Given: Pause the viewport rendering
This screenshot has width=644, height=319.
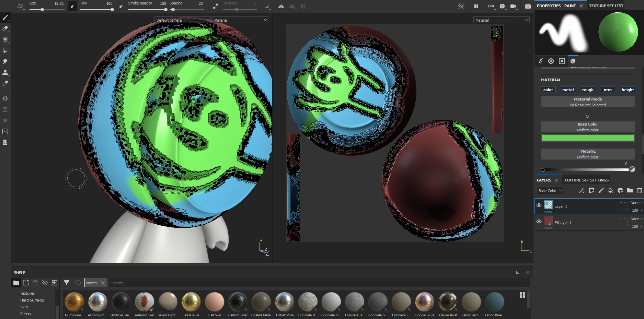Looking at the screenshot, I should (x=476, y=6).
